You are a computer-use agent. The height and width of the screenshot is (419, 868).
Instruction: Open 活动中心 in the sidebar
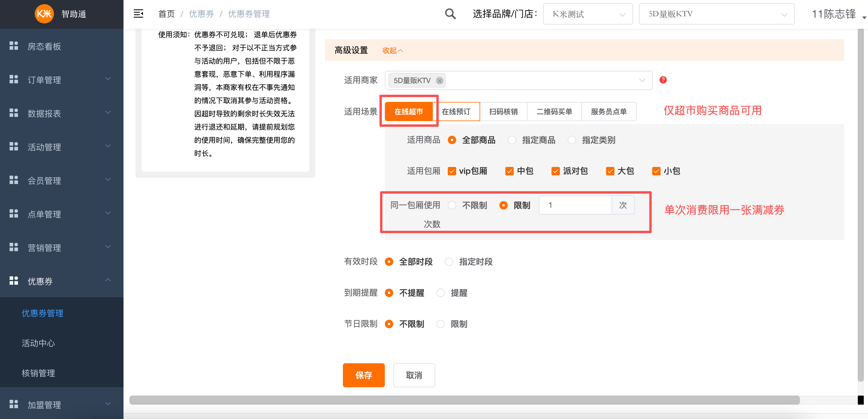[x=38, y=343]
